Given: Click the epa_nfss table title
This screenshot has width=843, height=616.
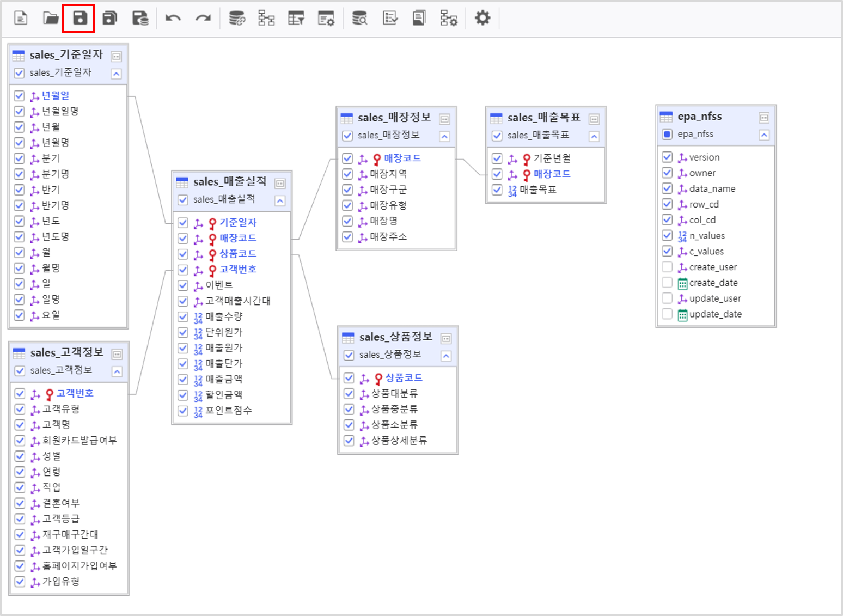Looking at the screenshot, I should coord(700,117).
